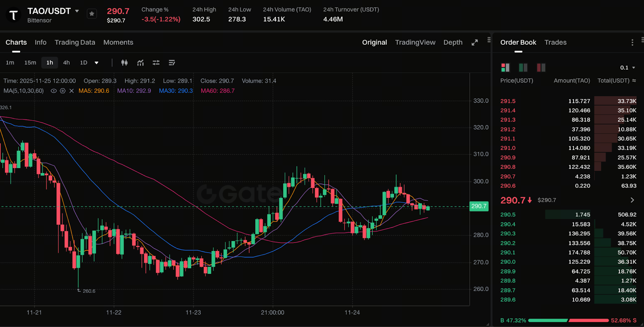
Task: Click the Change % label
Action: tap(155, 10)
